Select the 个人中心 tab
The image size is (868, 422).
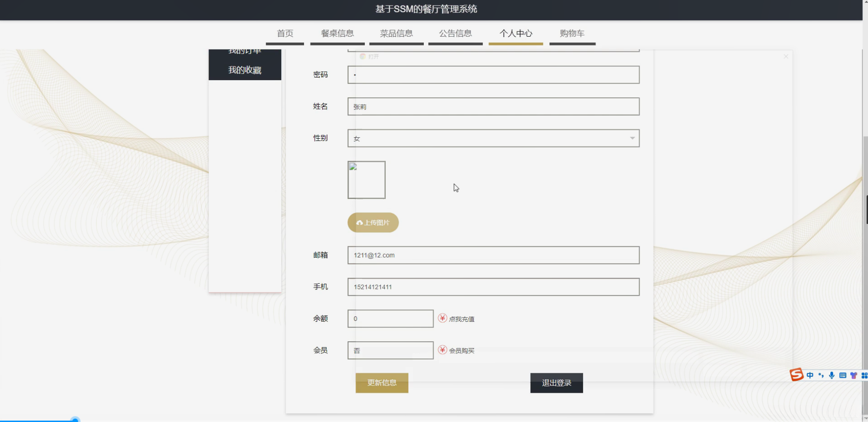coord(516,33)
